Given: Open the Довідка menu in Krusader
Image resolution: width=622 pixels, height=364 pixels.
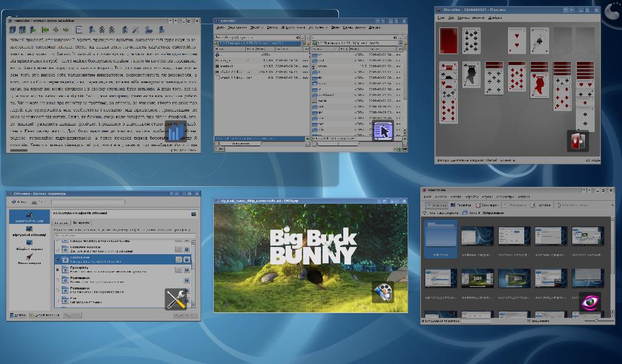Looking at the screenshot, I should [x=374, y=28].
